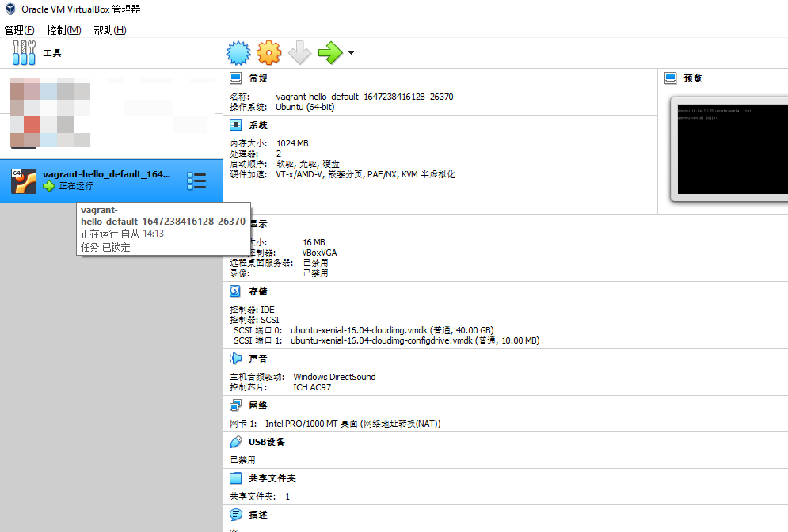Image resolution: width=788 pixels, height=532 pixels.
Task: Click the 存储 disk icon
Action: click(x=235, y=291)
